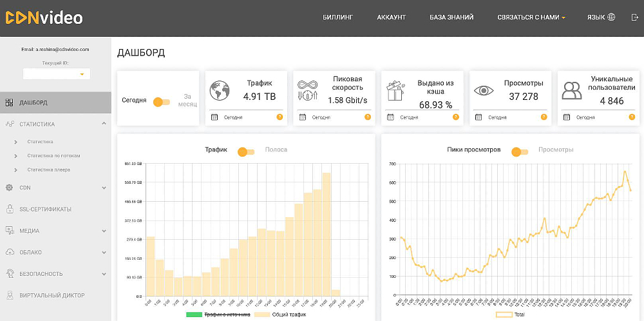This screenshot has height=321, width=644.
Task: Expand the Связаться с нами dropdown menu
Action: pyautogui.click(x=531, y=17)
